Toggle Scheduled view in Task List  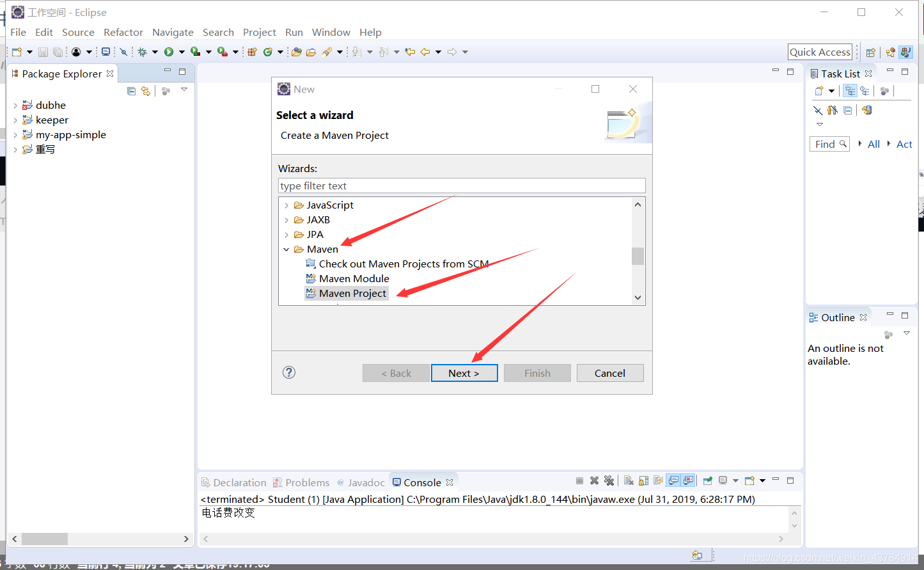[865, 91]
